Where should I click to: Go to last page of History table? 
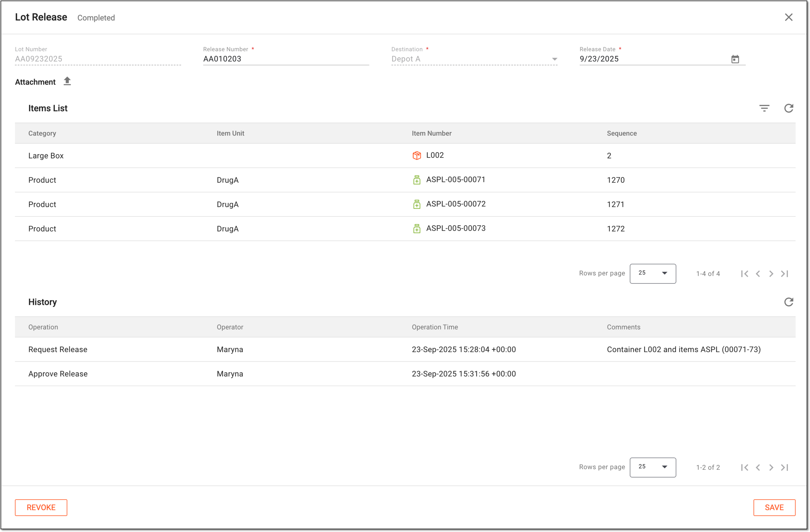pyautogui.click(x=784, y=467)
